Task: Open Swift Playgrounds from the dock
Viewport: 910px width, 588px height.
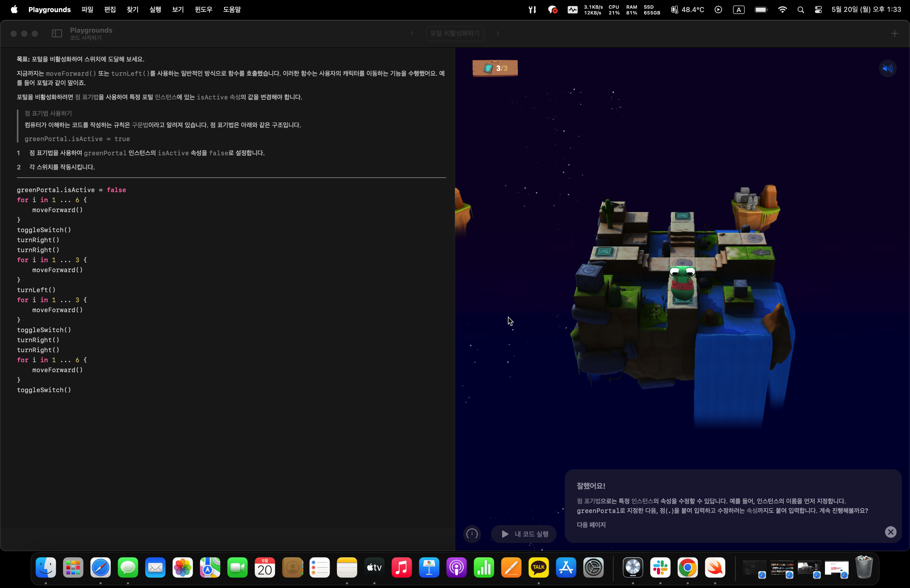Action: 715,567
